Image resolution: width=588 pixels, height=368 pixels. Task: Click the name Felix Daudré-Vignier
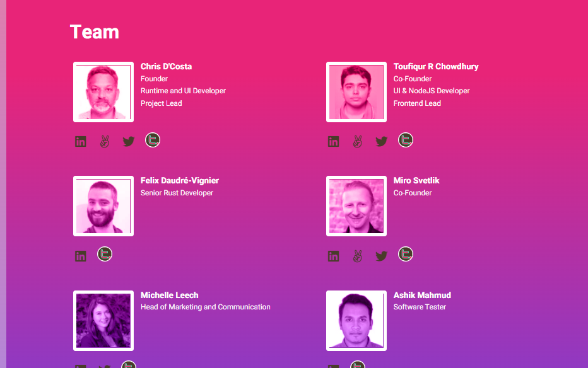180,181
